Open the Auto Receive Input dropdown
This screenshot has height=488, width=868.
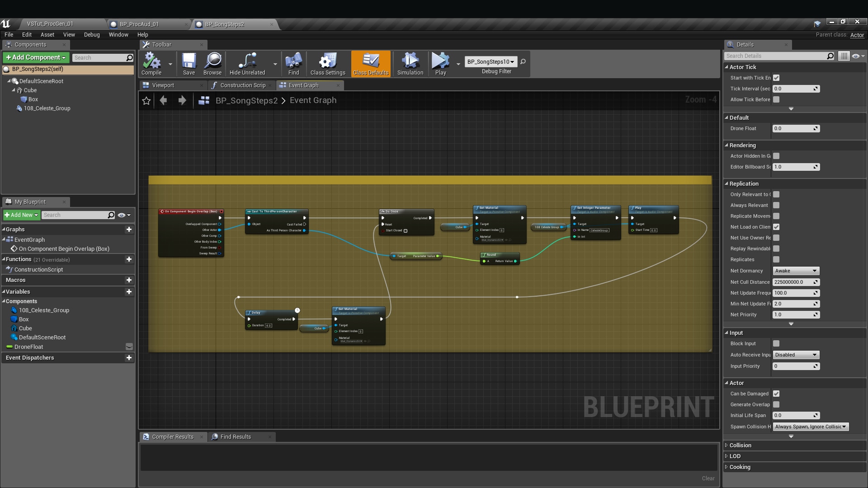tap(795, 355)
